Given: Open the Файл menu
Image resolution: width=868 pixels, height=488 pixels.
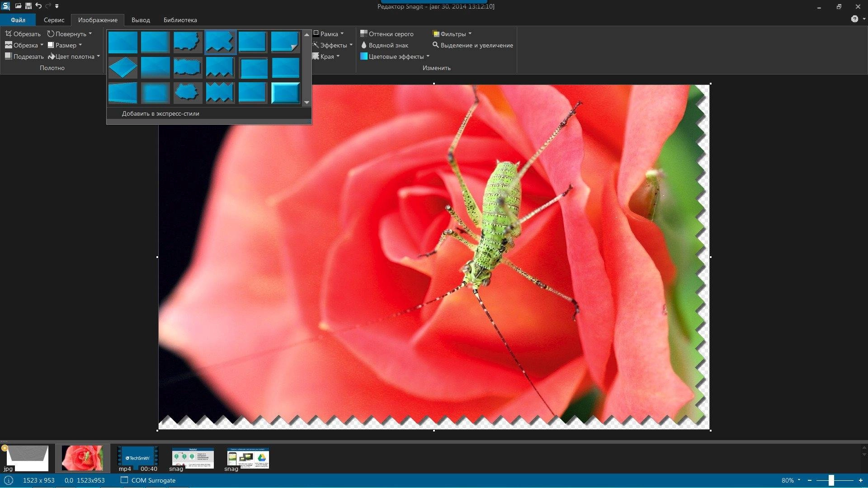Looking at the screenshot, I should tap(18, 20).
